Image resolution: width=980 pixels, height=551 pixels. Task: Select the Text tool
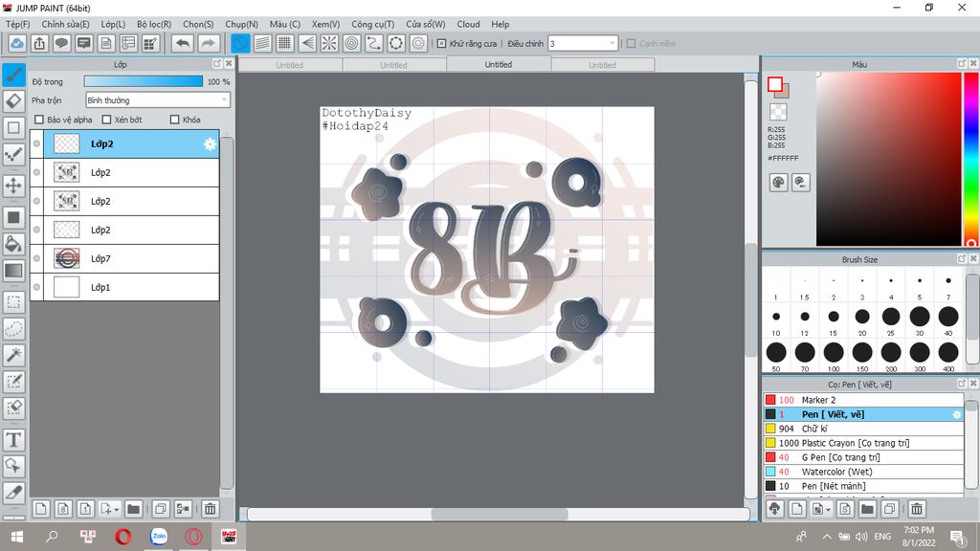tap(13, 440)
